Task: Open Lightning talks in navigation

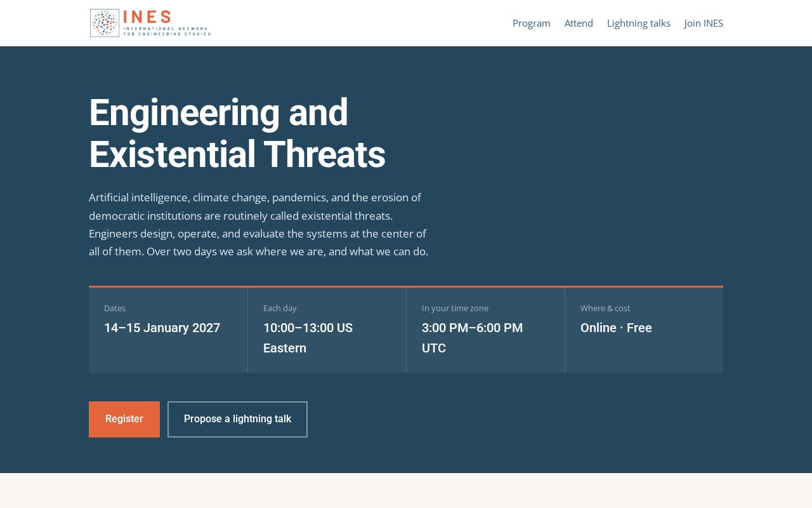Action: [x=639, y=23]
